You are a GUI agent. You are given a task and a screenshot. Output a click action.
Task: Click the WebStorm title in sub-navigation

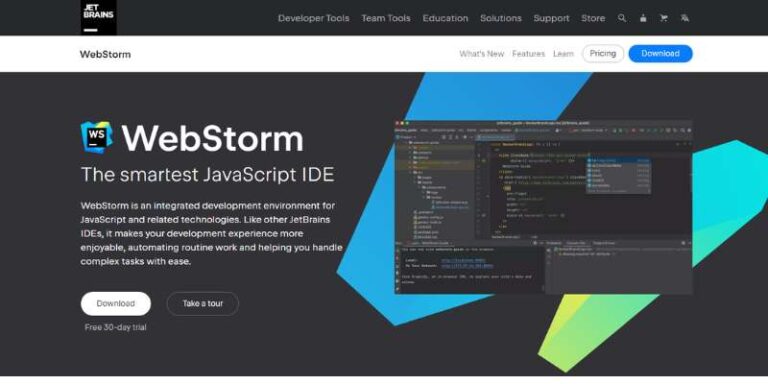pyautogui.click(x=105, y=54)
